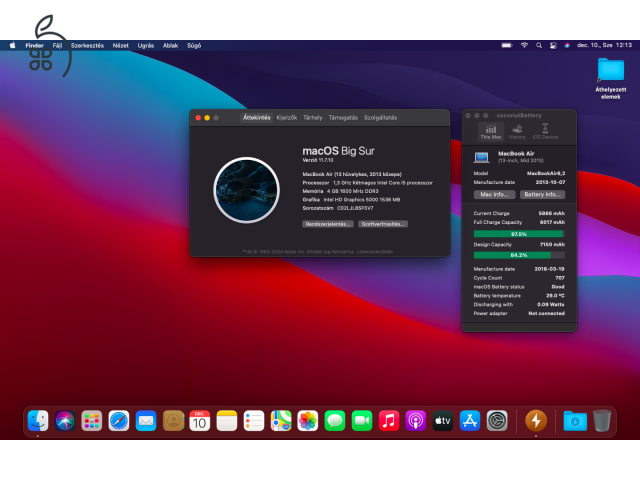Screen dimensions: 640x480
Task: Launch Safari from the Dock
Action: [119, 421]
